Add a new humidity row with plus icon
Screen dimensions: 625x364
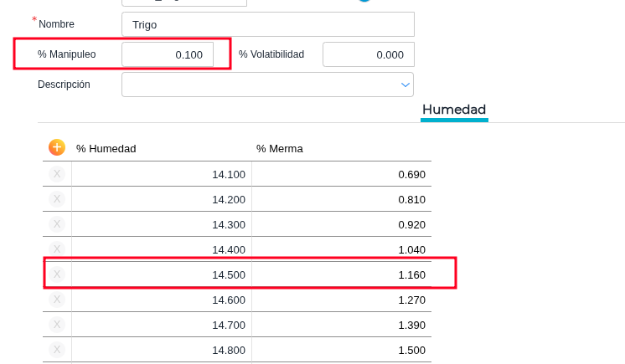[x=57, y=147]
